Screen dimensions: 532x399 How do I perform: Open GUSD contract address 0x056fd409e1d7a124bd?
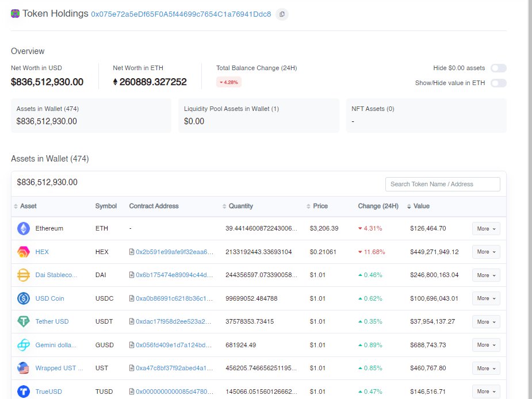coord(174,345)
